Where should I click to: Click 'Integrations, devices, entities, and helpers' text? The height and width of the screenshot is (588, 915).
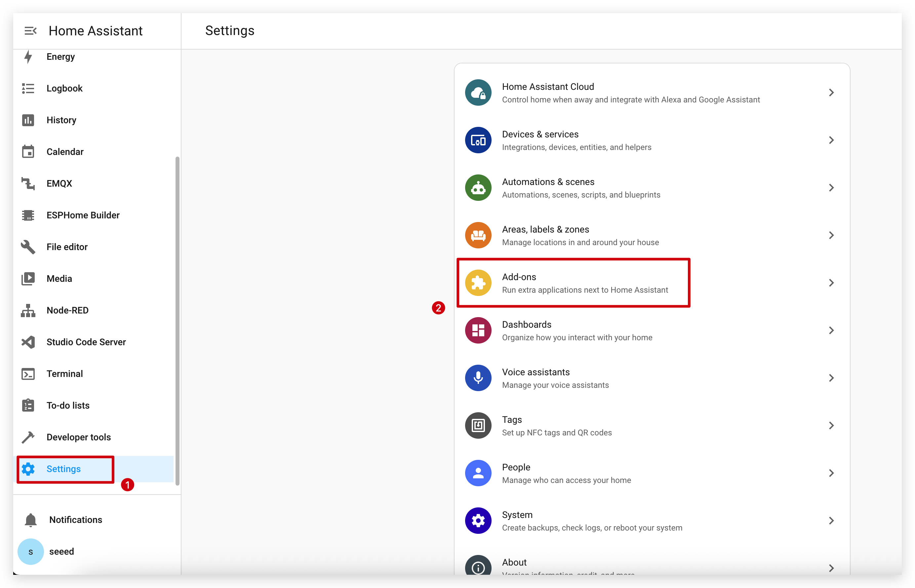point(576,147)
